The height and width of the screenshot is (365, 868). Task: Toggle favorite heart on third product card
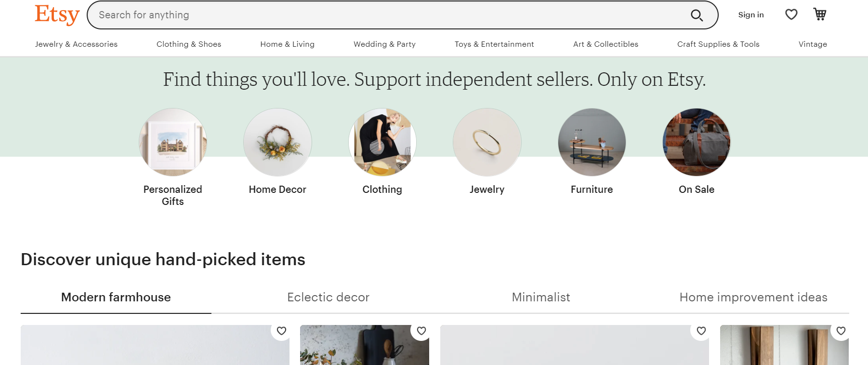point(701,331)
